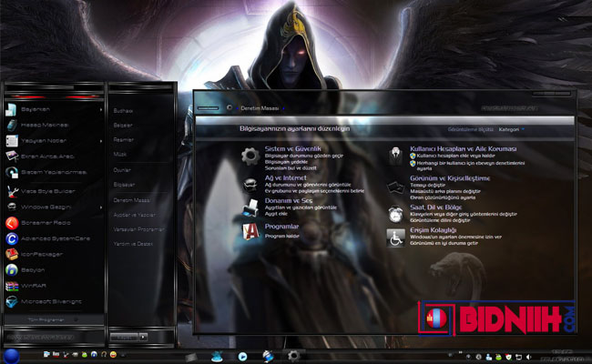This screenshot has height=364, width=592.
Task: Click the red shield icon in system tray
Action: point(508,357)
